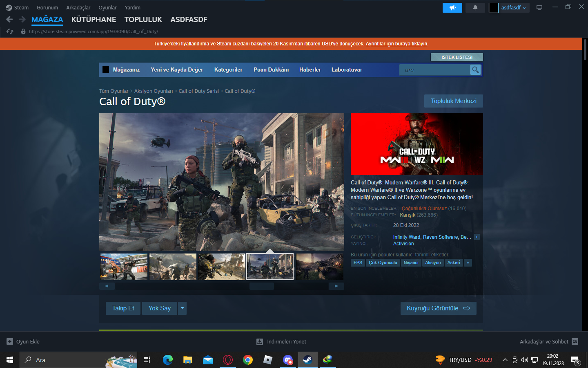Click the Steam back navigation arrow
The height and width of the screenshot is (368, 588).
9,19
